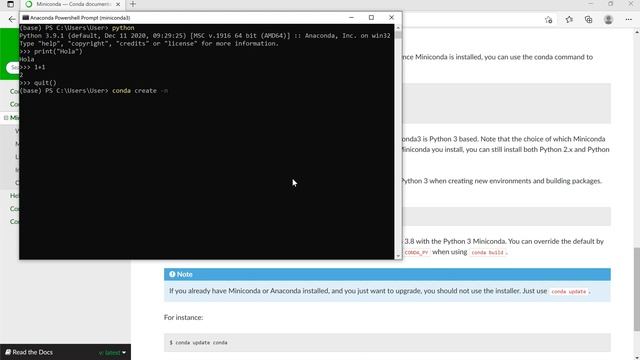
Task: Close the Miniconda browser tab
Action: coord(118,4)
